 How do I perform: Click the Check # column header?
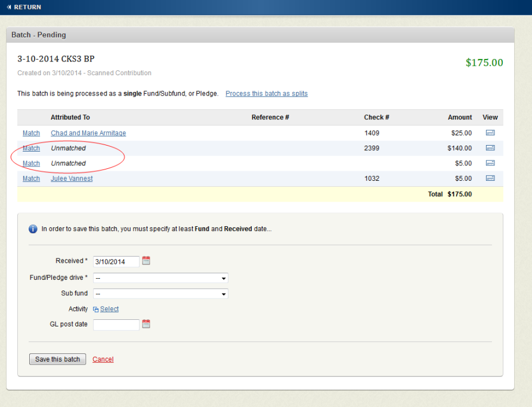point(376,117)
